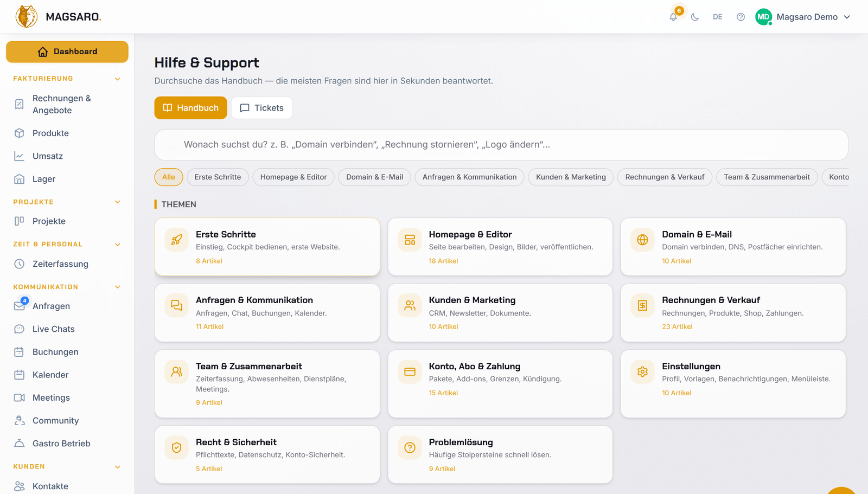Filter by the Team & Zusammenarbeit chip
This screenshot has width=868, height=494.
click(x=767, y=177)
